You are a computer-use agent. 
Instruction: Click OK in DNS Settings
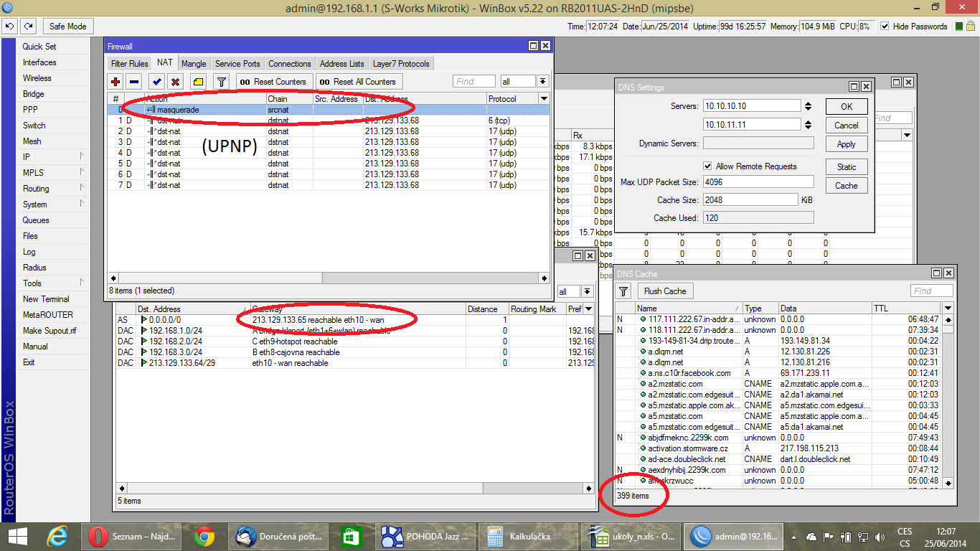point(847,106)
